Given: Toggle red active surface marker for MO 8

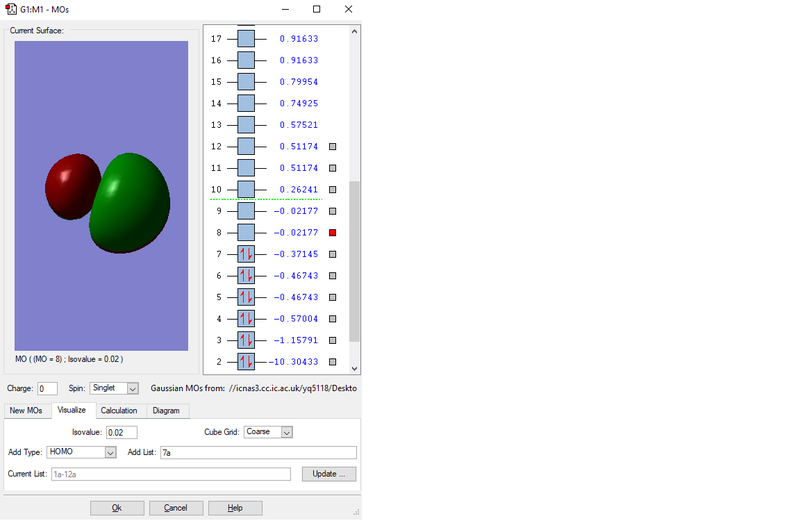Looking at the screenshot, I should pyautogui.click(x=333, y=233).
